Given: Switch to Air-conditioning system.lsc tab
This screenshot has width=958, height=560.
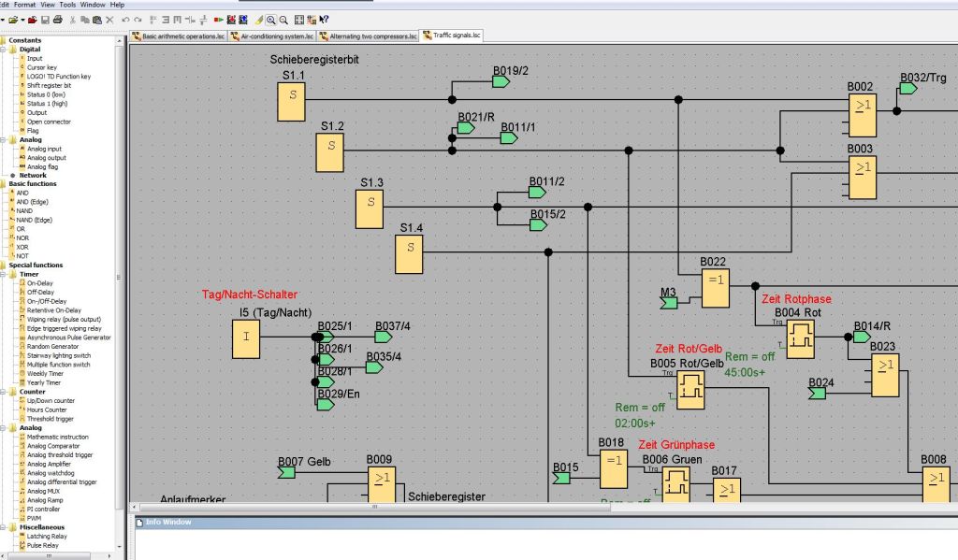Looking at the screenshot, I should tap(272, 36).
